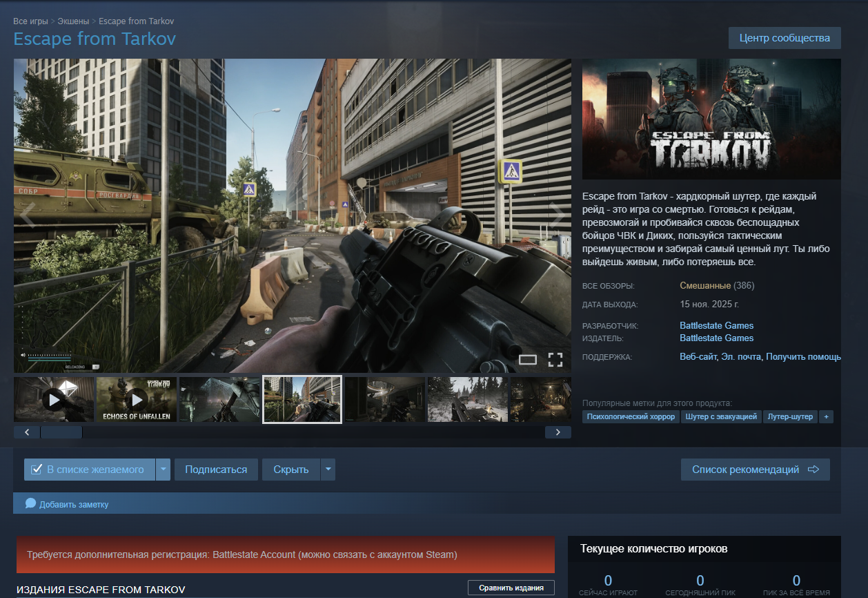Select the partly visible last thumbnail in strip
868x598 pixels.
pyautogui.click(x=541, y=399)
